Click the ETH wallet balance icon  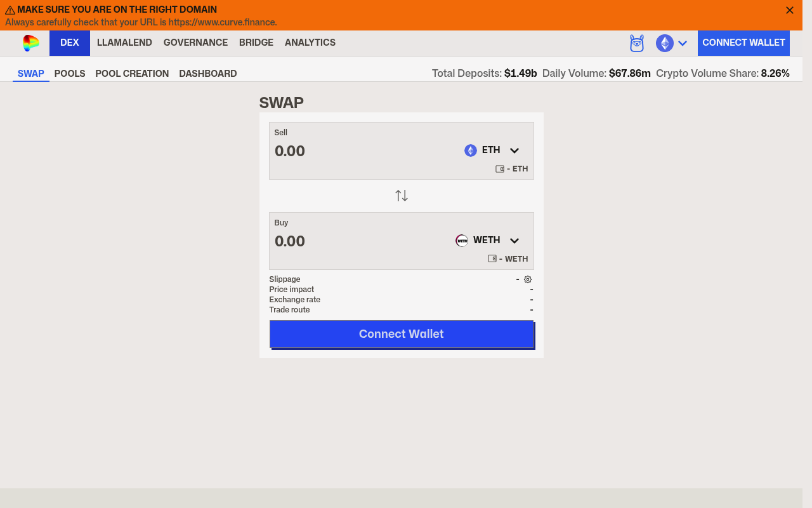500,169
